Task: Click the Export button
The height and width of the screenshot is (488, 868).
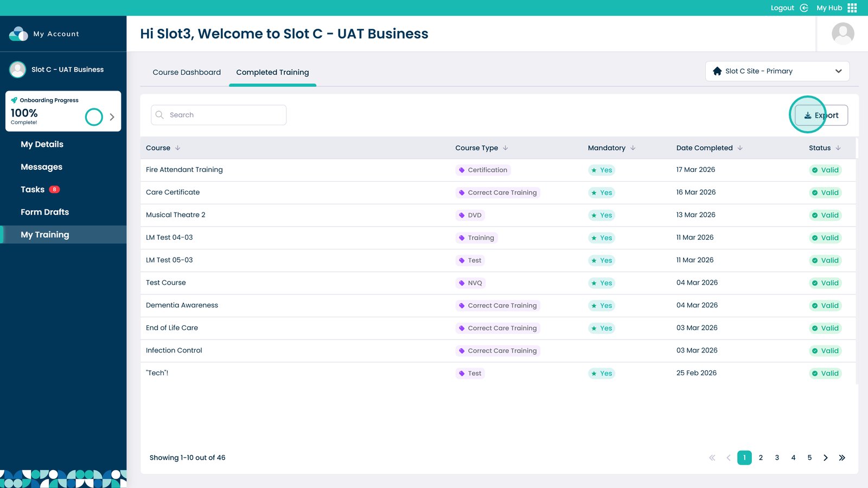Action: pyautogui.click(x=821, y=115)
